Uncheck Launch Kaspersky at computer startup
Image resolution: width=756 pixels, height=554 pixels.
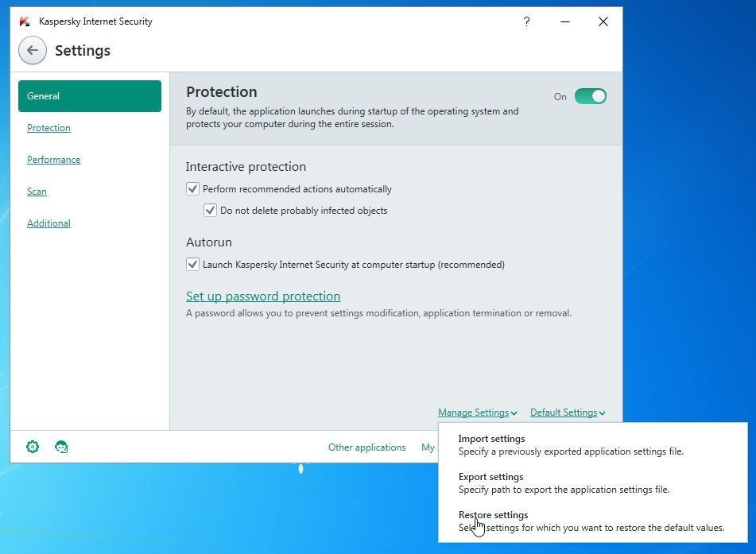click(192, 264)
